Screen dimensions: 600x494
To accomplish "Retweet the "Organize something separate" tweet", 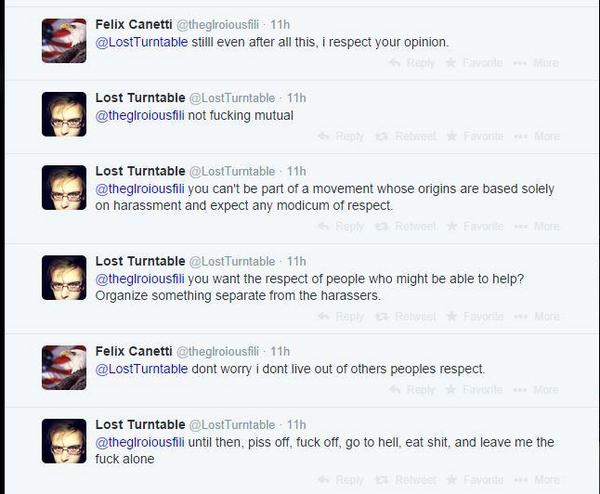I will 407,316.
